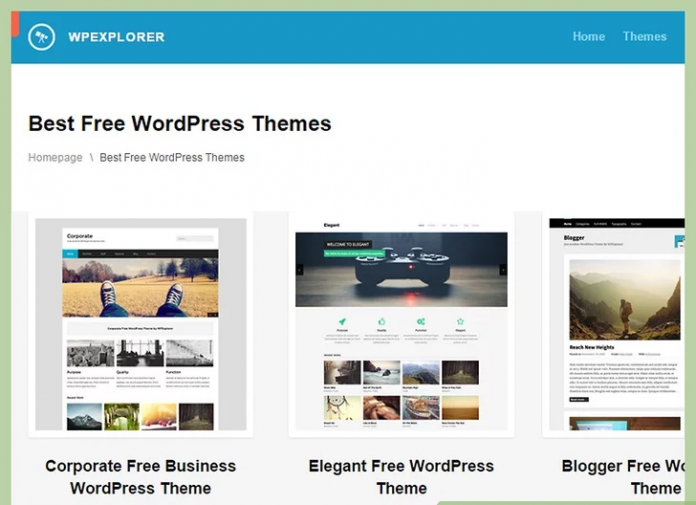This screenshot has width=696, height=505.
Task: Open the Corporate theme preview thumbnail
Action: point(141,324)
